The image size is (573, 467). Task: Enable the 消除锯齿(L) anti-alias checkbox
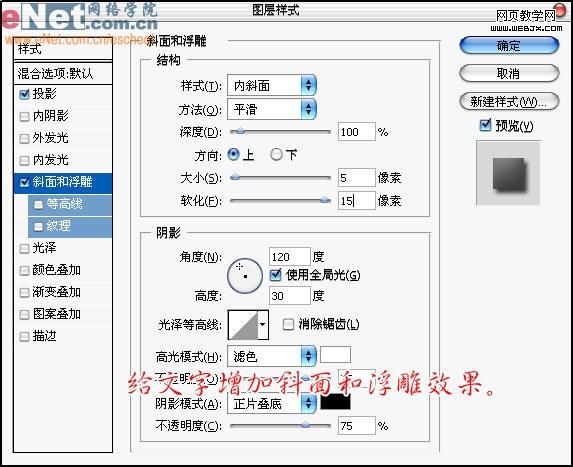point(288,324)
